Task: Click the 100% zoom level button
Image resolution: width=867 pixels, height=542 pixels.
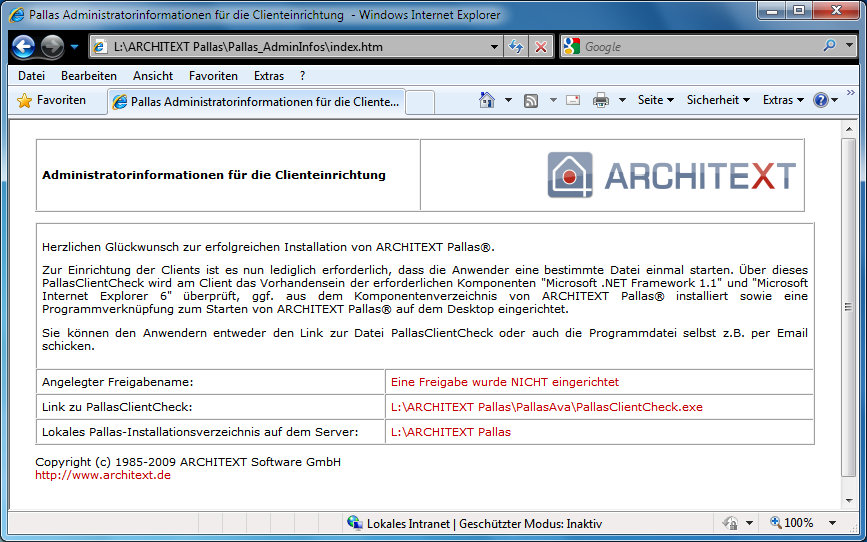Action: pos(792,523)
